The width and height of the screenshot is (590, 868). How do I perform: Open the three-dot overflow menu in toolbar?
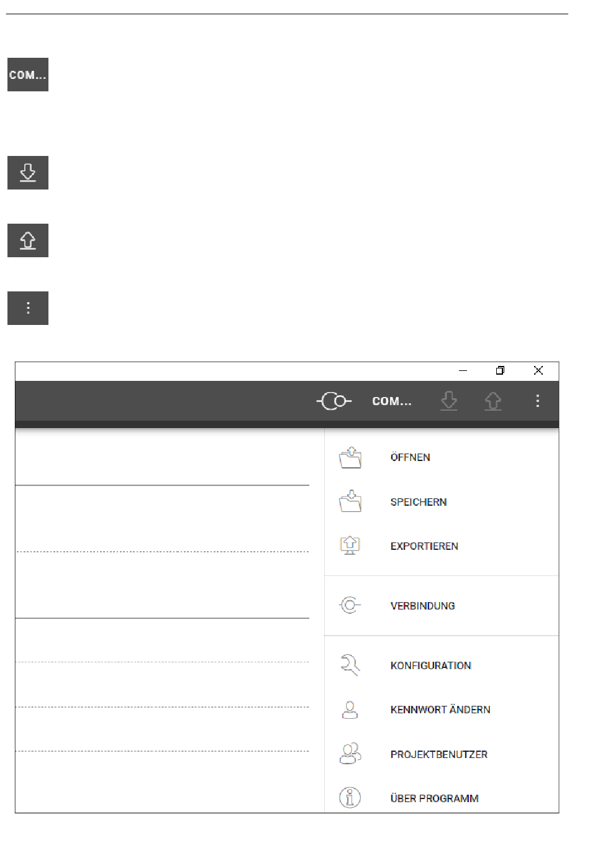538,401
